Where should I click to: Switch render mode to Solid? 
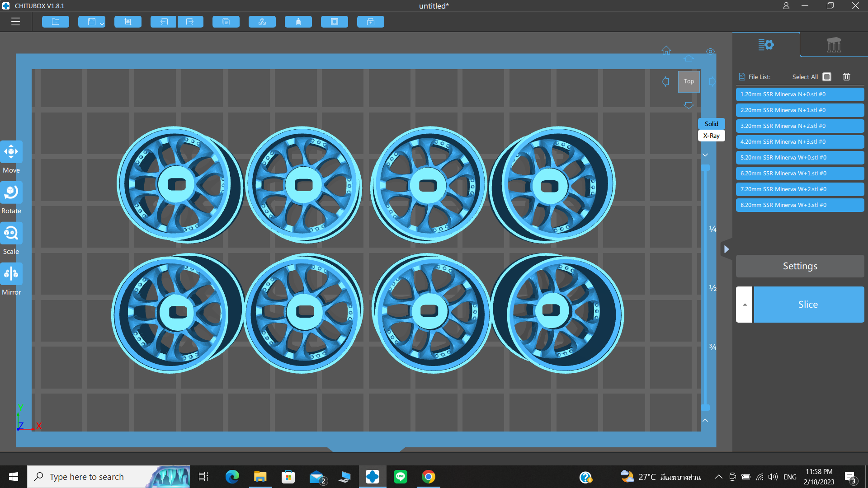click(712, 124)
